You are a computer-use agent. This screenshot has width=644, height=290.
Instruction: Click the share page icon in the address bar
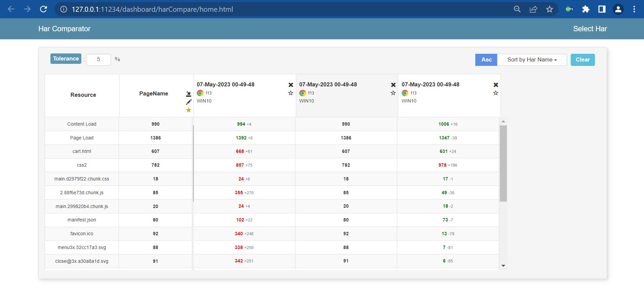point(533,9)
